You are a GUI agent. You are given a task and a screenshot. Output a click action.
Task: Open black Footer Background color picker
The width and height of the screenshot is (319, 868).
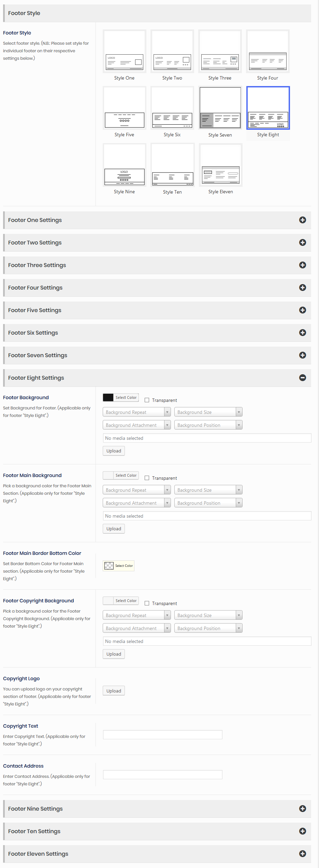pos(108,397)
